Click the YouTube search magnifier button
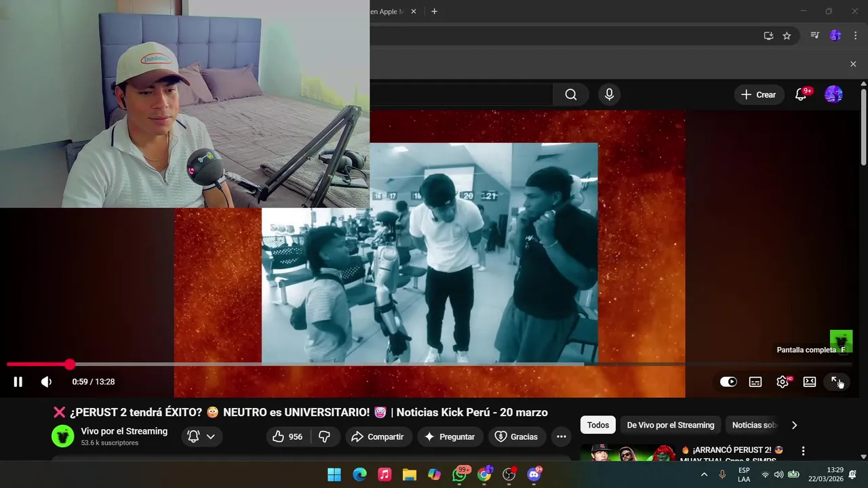The image size is (868, 488). 571,95
